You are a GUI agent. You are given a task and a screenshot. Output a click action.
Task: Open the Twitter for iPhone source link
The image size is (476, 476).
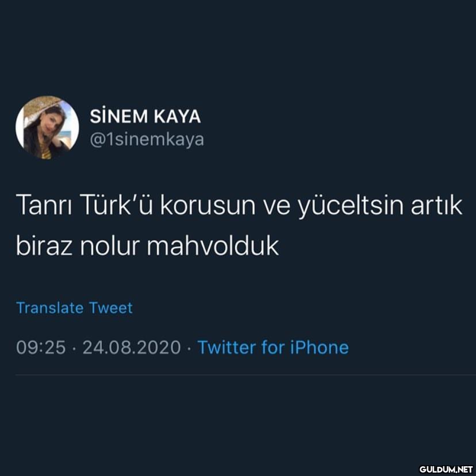(273, 347)
